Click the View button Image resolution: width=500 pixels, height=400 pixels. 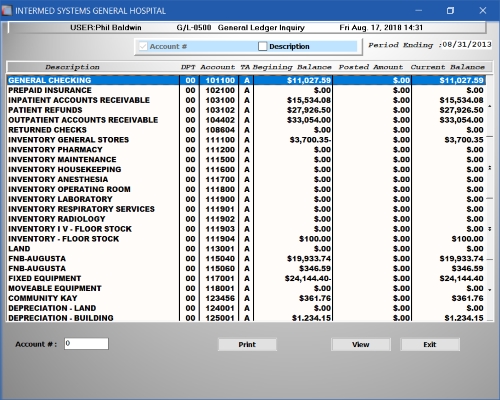coord(361,344)
